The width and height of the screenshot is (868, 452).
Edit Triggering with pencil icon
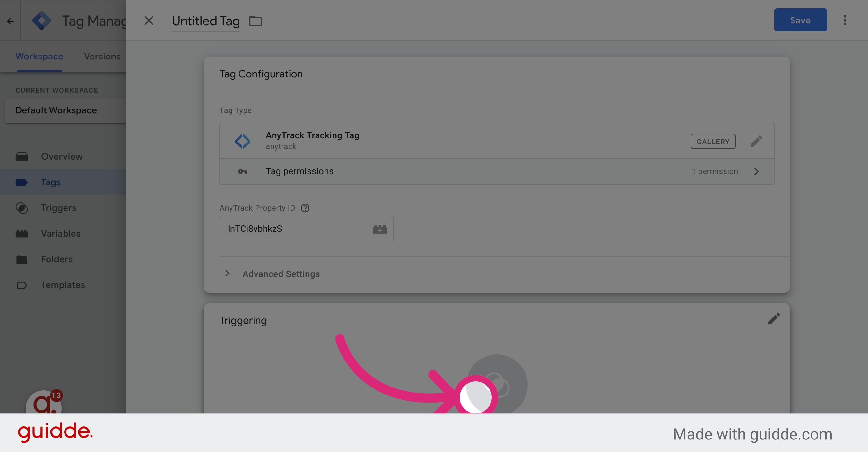774,318
